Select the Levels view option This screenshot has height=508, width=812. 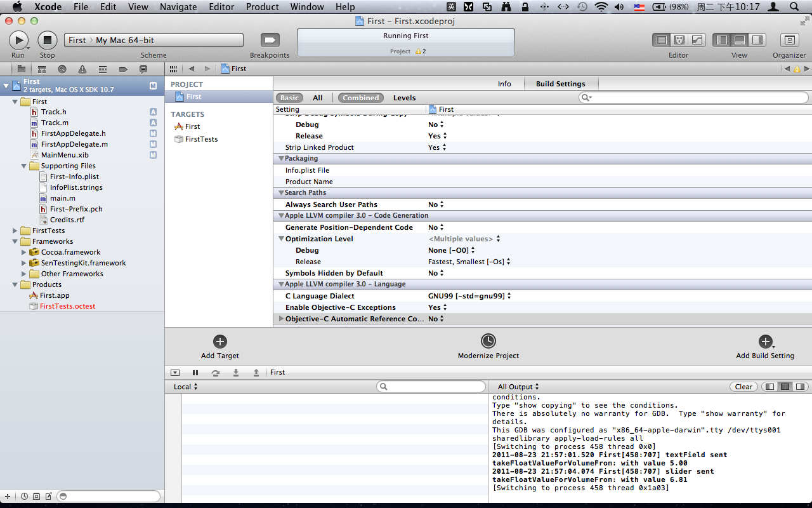click(x=405, y=98)
